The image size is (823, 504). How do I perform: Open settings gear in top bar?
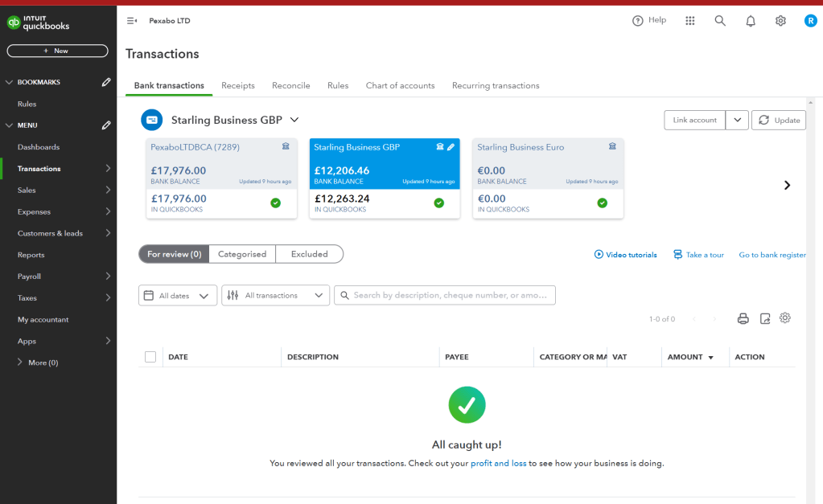[780, 21]
